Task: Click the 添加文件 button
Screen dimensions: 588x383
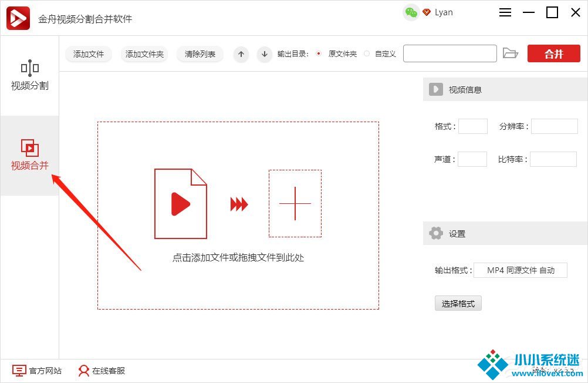Action: click(x=89, y=54)
